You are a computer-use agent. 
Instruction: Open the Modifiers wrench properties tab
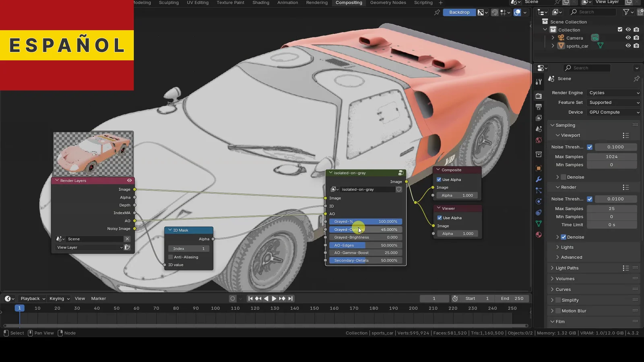[x=539, y=179]
